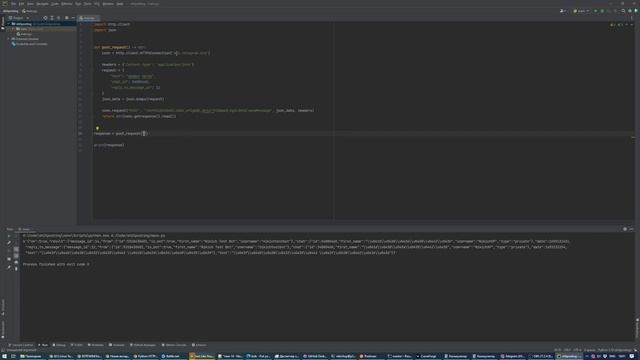Toggle tool window bars icon bottom-left
The height and width of the screenshot is (360, 640).
point(3,350)
